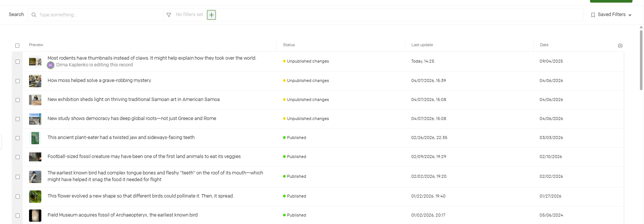Open the football-sized fossil creature article
The width and height of the screenshot is (644, 224).
click(x=144, y=157)
